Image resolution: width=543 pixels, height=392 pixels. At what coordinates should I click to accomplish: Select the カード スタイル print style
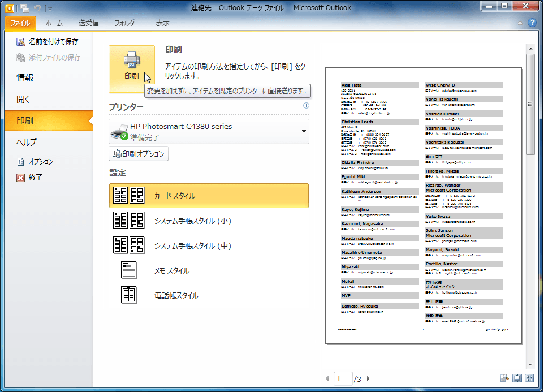tap(209, 196)
